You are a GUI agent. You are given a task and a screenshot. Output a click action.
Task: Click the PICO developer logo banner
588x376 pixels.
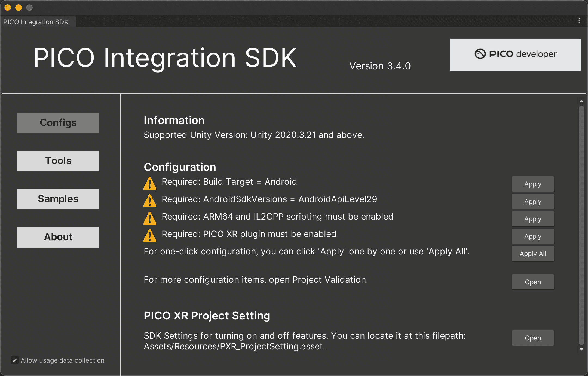tap(515, 55)
